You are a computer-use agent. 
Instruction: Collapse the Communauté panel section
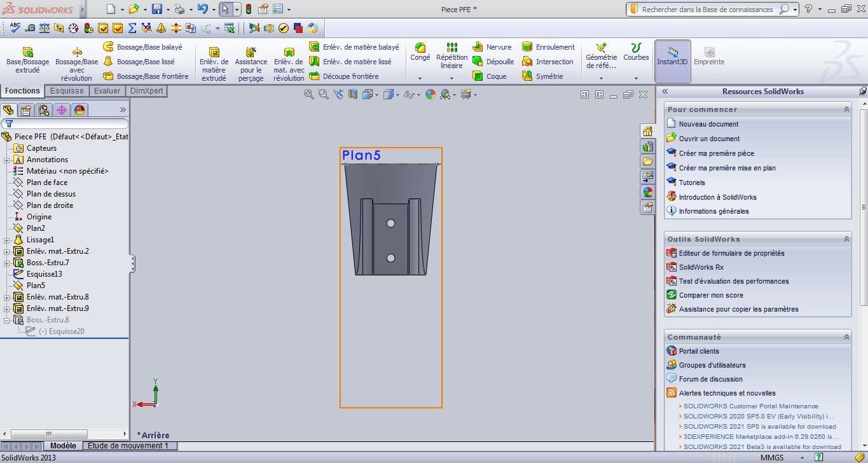point(846,337)
